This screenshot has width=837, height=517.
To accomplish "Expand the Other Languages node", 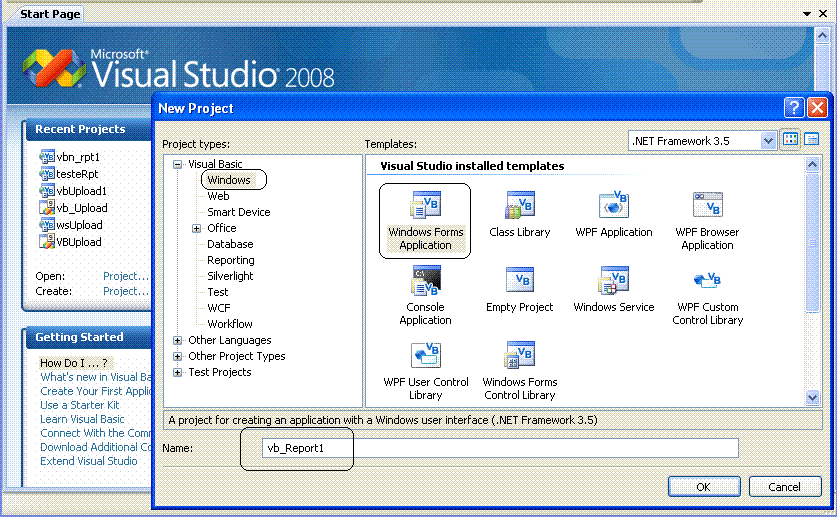I will point(177,340).
